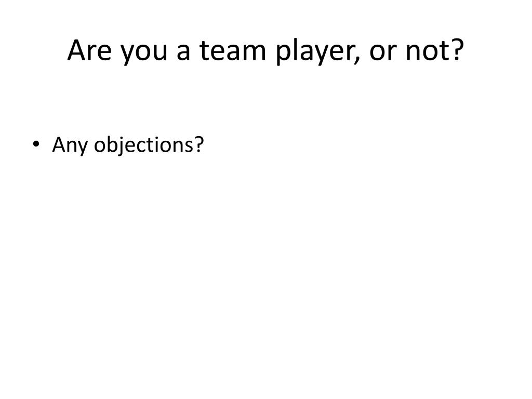Click the question mark after "objections"

click(199, 144)
